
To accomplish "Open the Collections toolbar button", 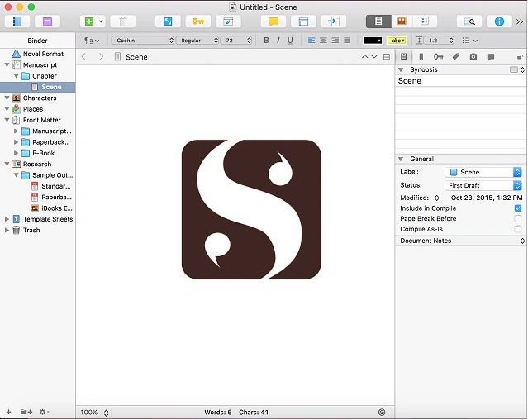I will pyautogui.click(x=47, y=21).
